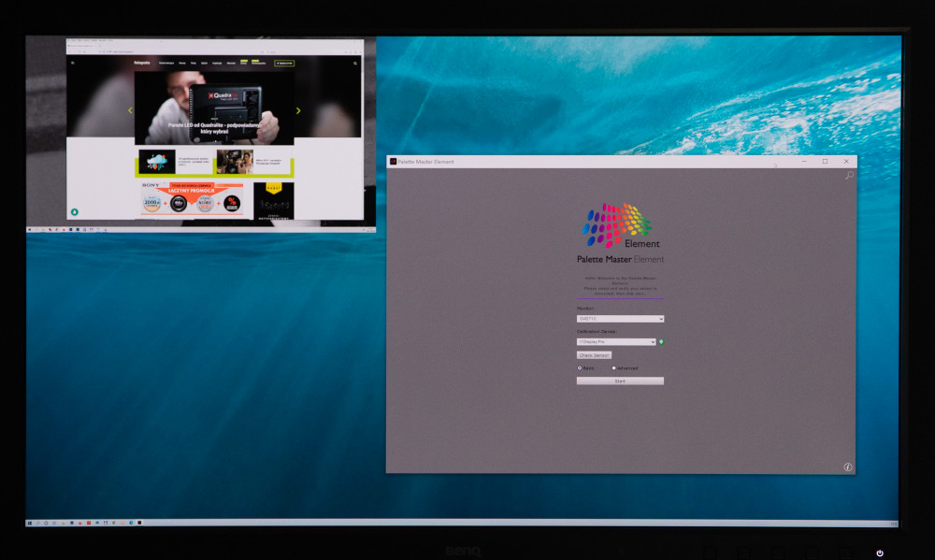Open the concert photographer article thumbnail

(235, 162)
